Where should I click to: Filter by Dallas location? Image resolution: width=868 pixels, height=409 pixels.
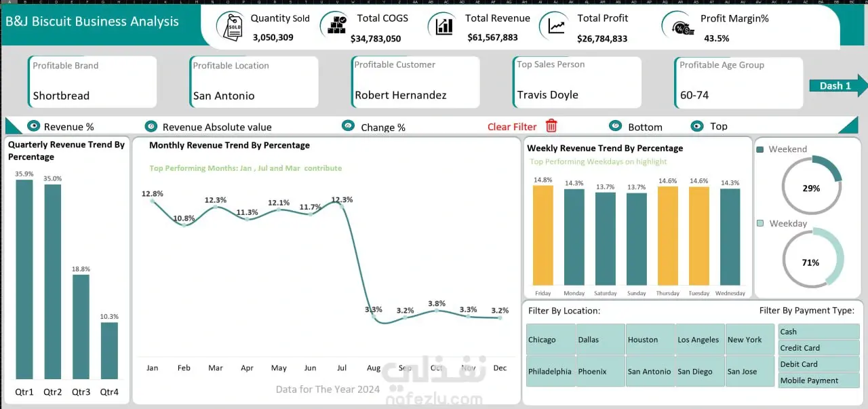click(x=600, y=340)
